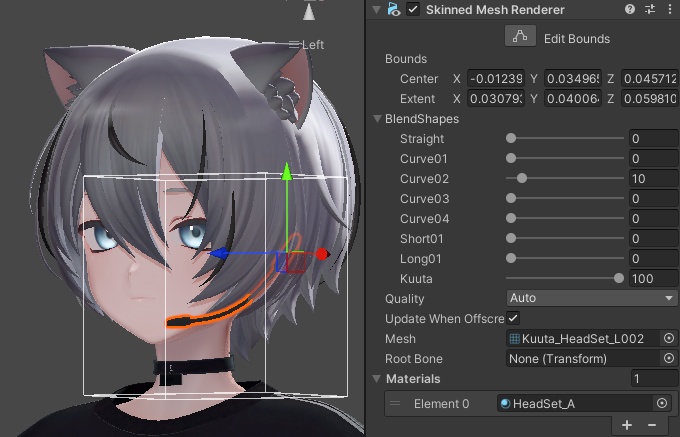The width and height of the screenshot is (680, 437).
Task: Click the Curve02 blendshape slider handle
Action: coord(522,178)
